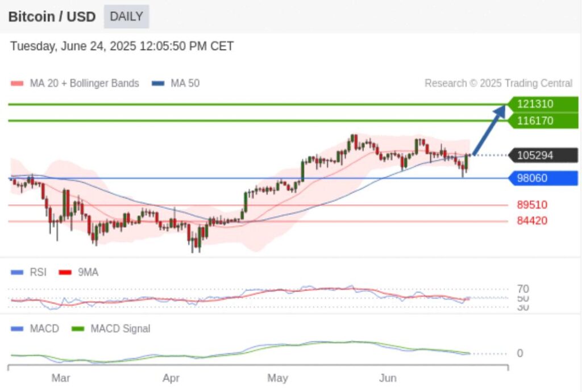
Task: Click the RSI legend marker
Action: pyautogui.click(x=17, y=273)
